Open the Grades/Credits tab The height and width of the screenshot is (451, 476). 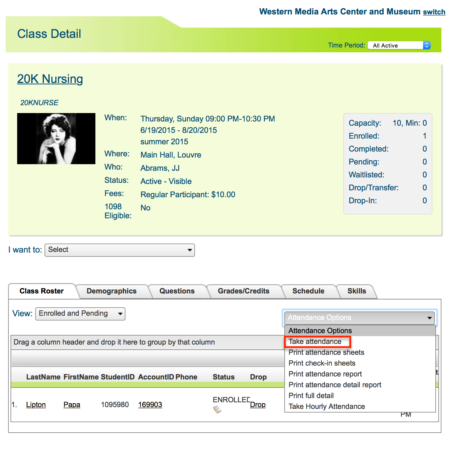[243, 291]
